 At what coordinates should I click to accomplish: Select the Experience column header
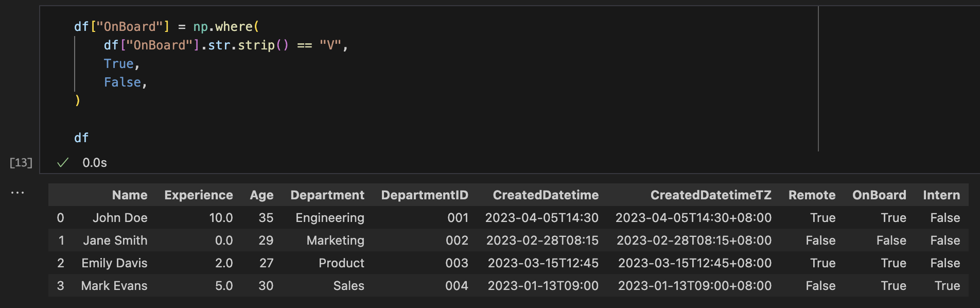[199, 195]
